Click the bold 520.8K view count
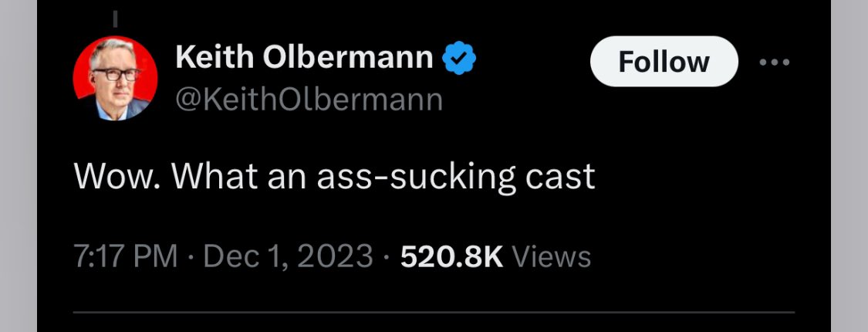The height and width of the screenshot is (332, 868). pos(451,256)
